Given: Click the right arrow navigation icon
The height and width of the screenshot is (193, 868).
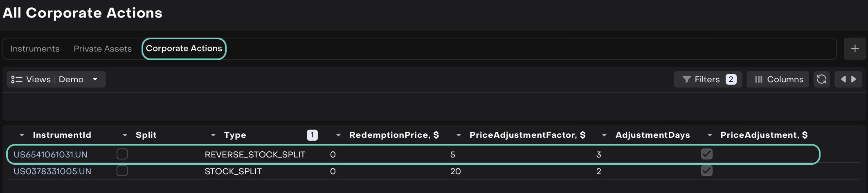Looking at the screenshot, I should point(854,79).
